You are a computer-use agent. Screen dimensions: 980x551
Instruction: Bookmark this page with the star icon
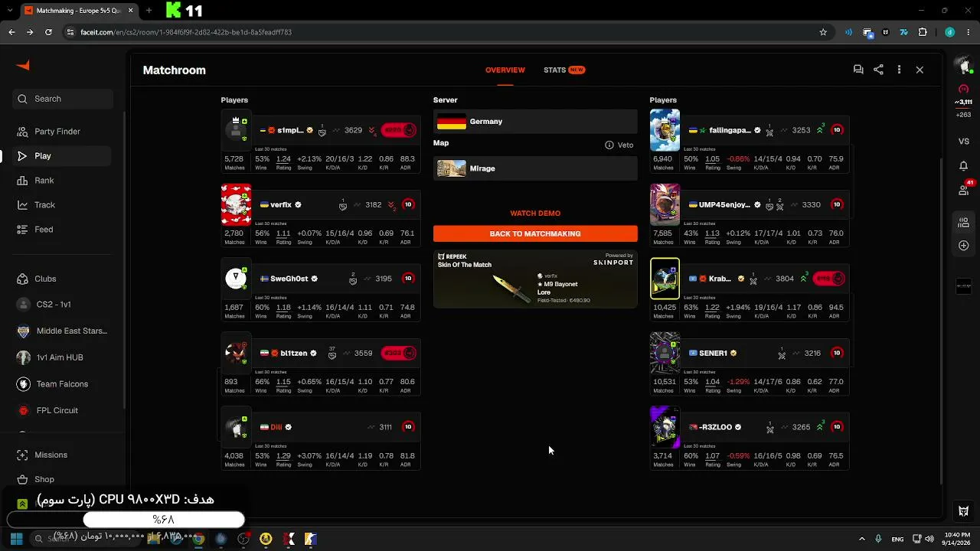click(823, 32)
